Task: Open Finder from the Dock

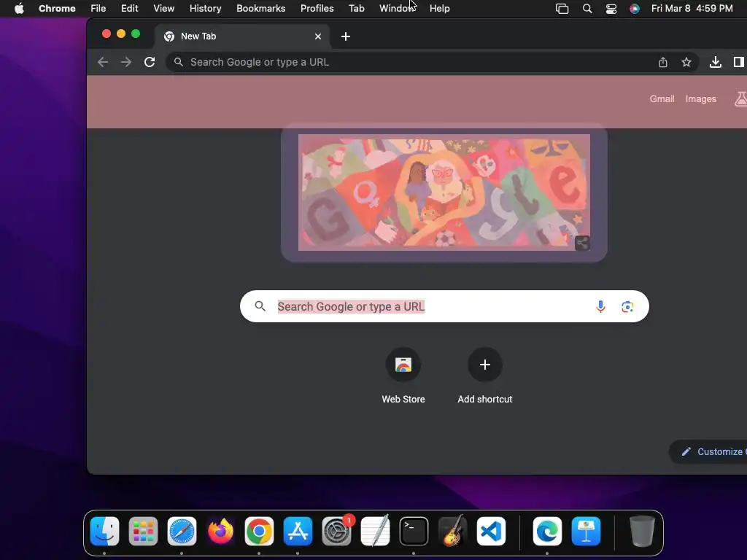Action: [x=104, y=531]
